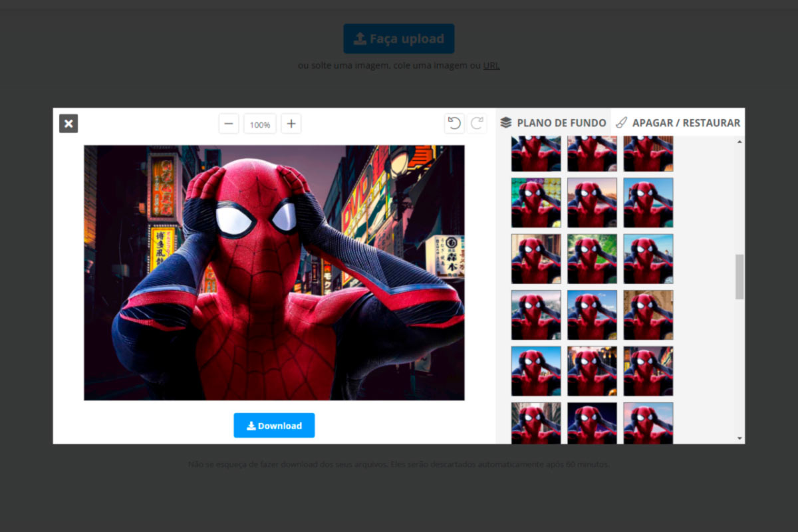The width and height of the screenshot is (798, 532).
Task: Select the sepia stone archway background thumbnail
Action: (648, 315)
